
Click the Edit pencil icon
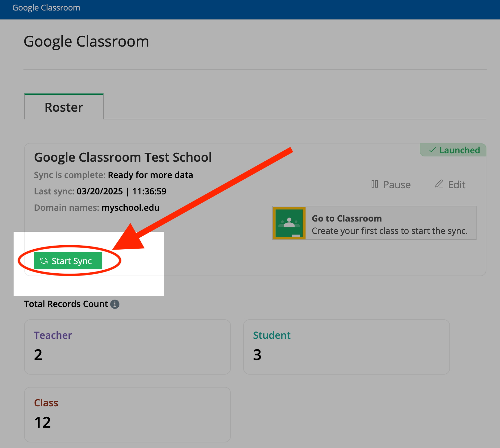click(439, 184)
